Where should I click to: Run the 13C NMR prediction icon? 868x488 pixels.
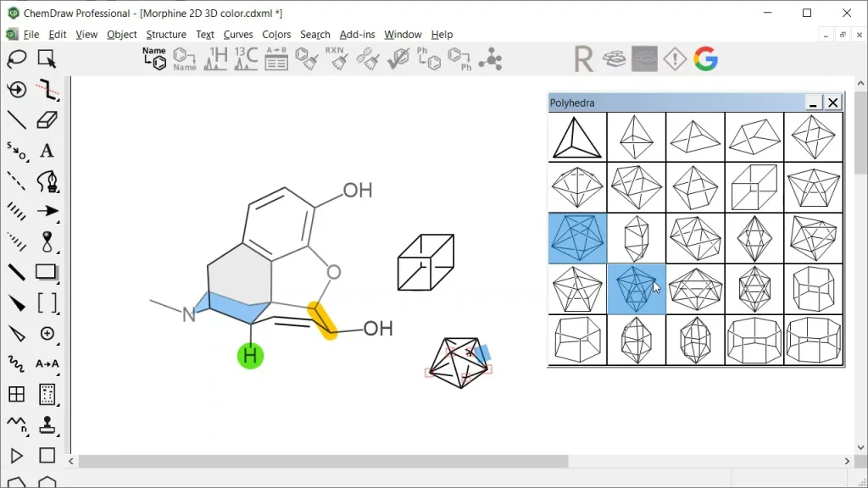(x=246, y=59)
